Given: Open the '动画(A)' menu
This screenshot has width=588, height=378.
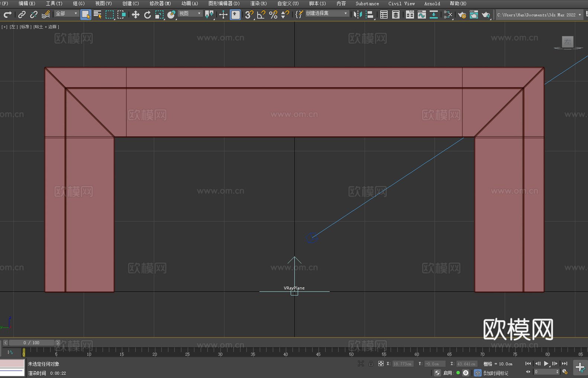Looking at the screenshot, I should click(x=190, y=3).
